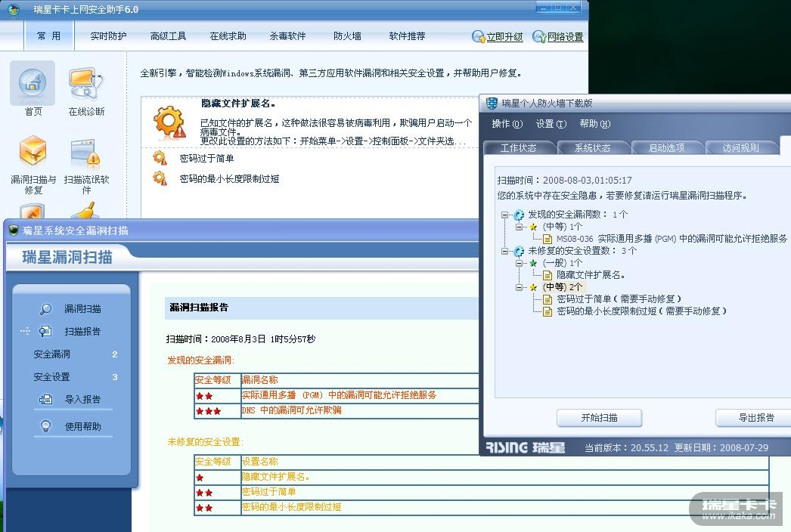Click document icon beside 密码过于简单 tree entry
791x532 pixels.
pyautogui.click(x=547, y=299)
